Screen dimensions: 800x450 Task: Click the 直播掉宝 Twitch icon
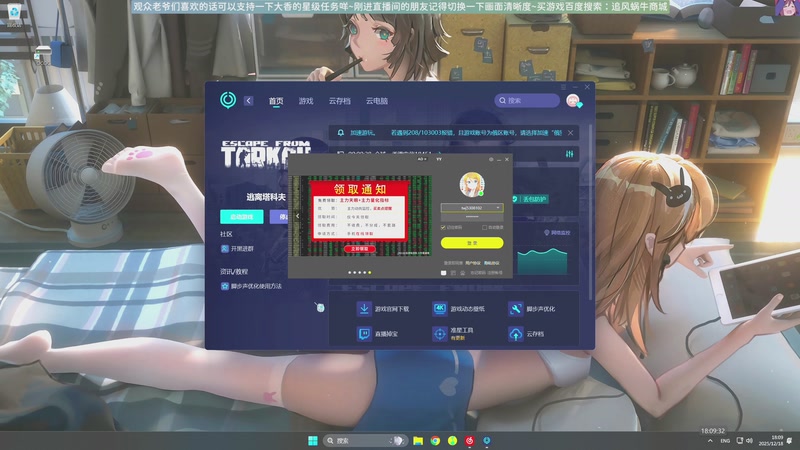(364, 334)
